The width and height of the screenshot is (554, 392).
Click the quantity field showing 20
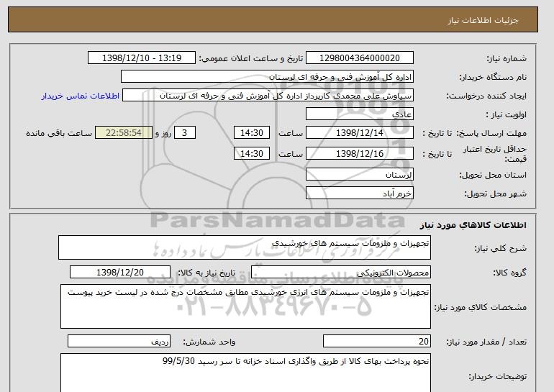coord(376,342)
